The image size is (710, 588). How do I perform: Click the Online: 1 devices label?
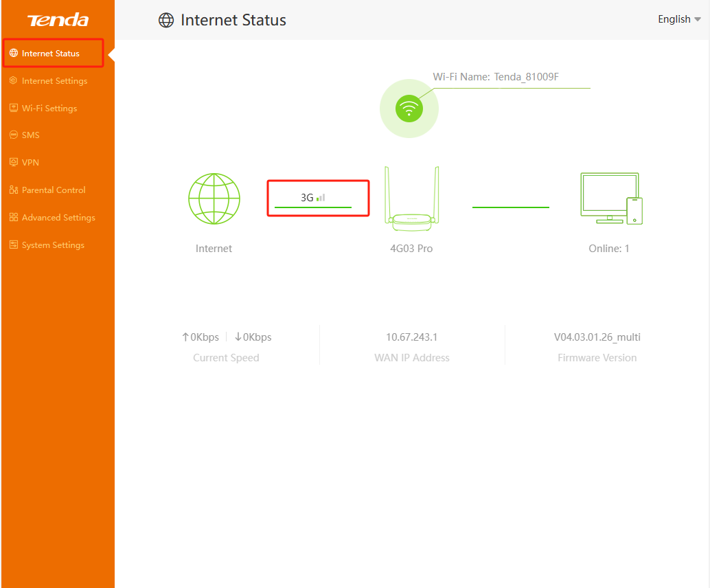[609, 249]
